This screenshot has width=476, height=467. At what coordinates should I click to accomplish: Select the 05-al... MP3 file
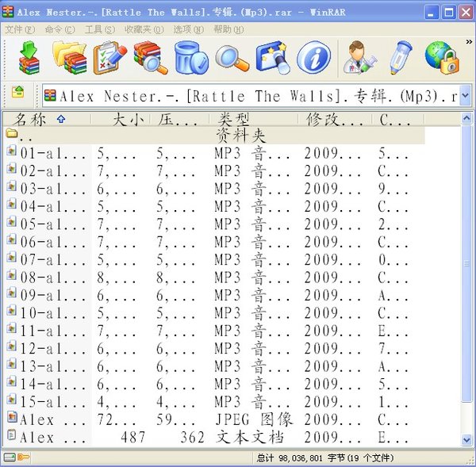[x=214, y=224]
